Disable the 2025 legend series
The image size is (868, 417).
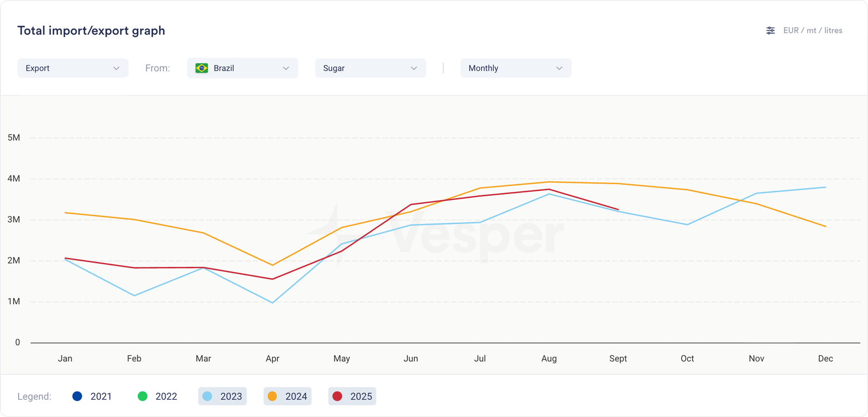pos(352,396)
